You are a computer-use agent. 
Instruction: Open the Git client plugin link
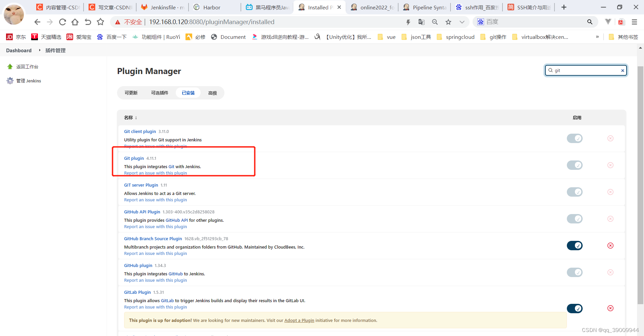point(140,132)
